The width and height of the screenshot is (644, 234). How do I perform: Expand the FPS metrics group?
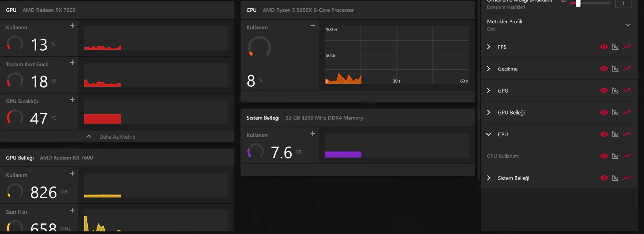(x=489, y=47)
